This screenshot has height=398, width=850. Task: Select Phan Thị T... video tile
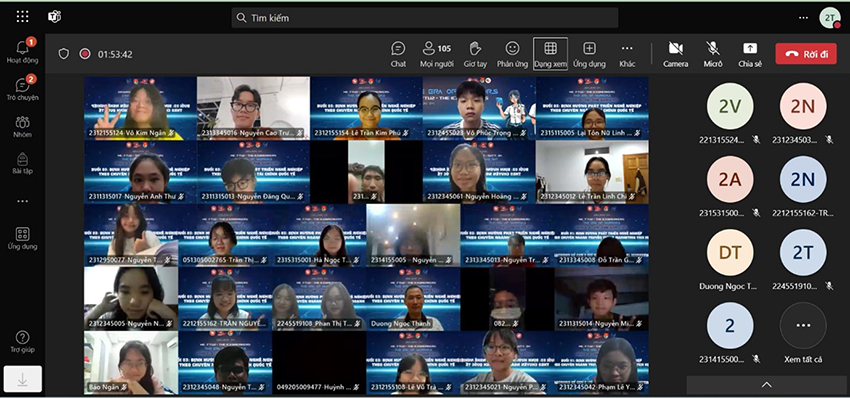319,299
